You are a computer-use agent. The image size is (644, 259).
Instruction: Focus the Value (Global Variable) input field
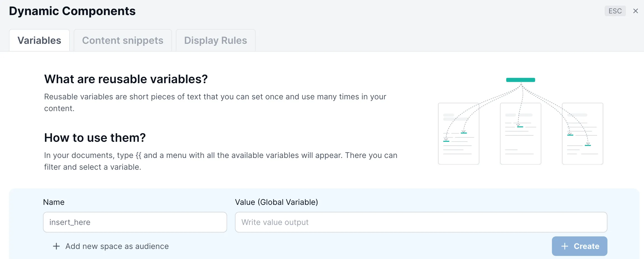pyautogui.click(x=421, y=222)
